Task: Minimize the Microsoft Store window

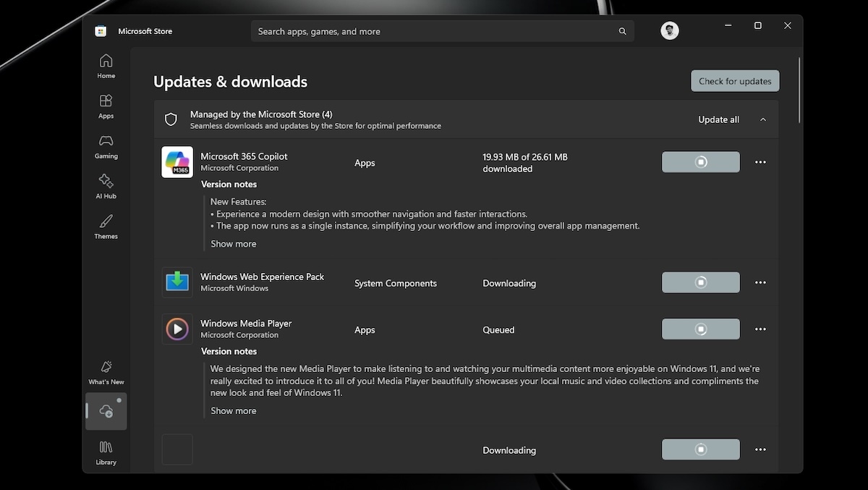Action: pos(728,25)
